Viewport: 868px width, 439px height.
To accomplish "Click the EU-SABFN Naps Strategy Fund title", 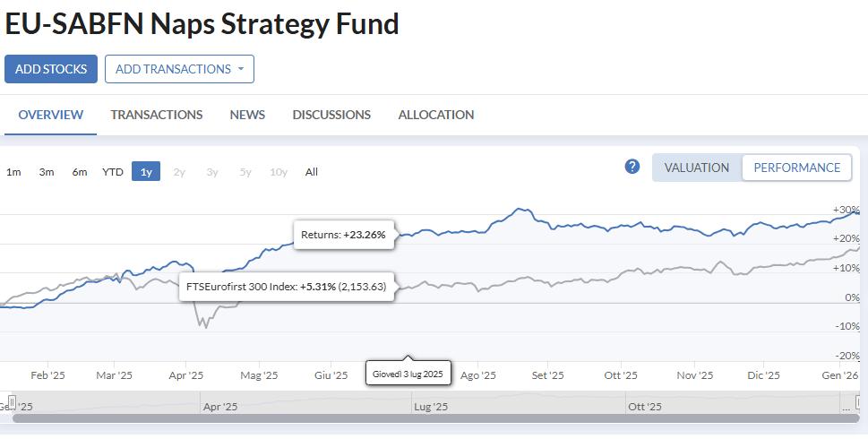I will [x=202, y=24].
